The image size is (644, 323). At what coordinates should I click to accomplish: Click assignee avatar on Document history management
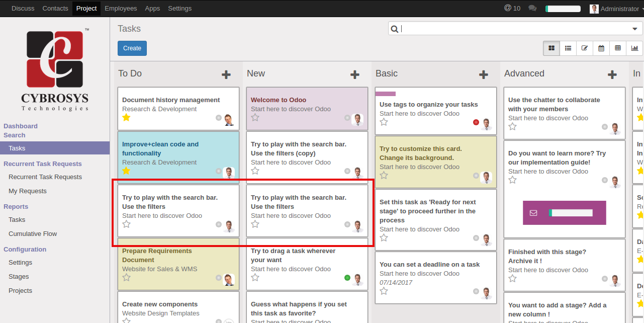(x=229, y=119)
